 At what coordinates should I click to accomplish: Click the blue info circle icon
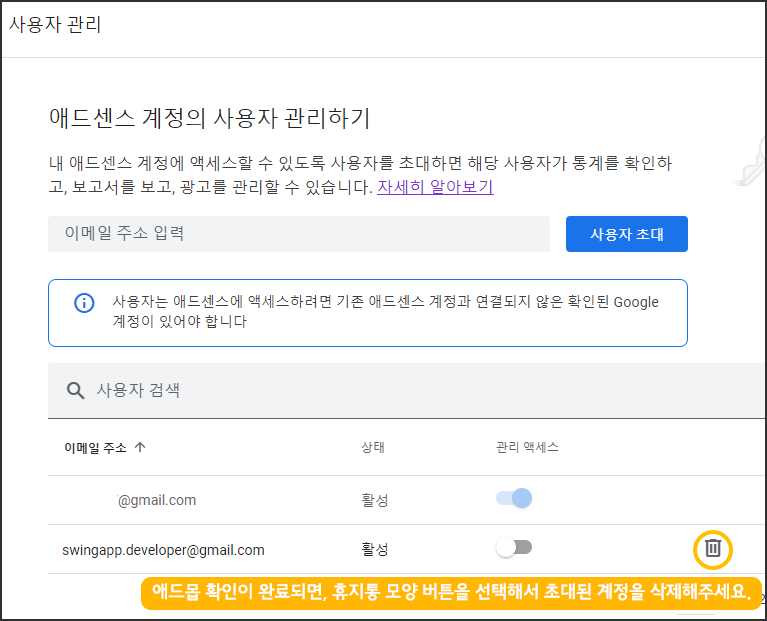point(85,302)
